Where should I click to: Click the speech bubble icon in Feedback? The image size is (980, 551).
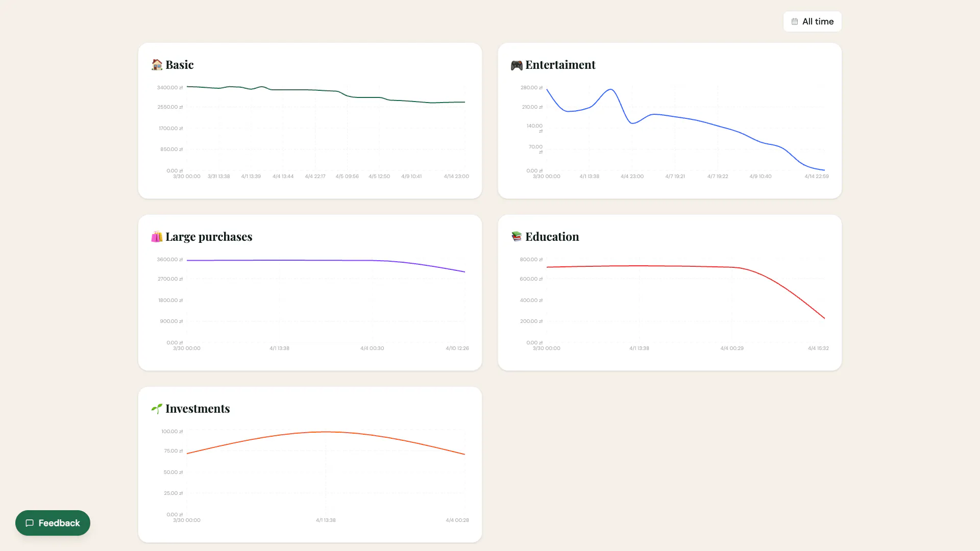click(30, 523)
